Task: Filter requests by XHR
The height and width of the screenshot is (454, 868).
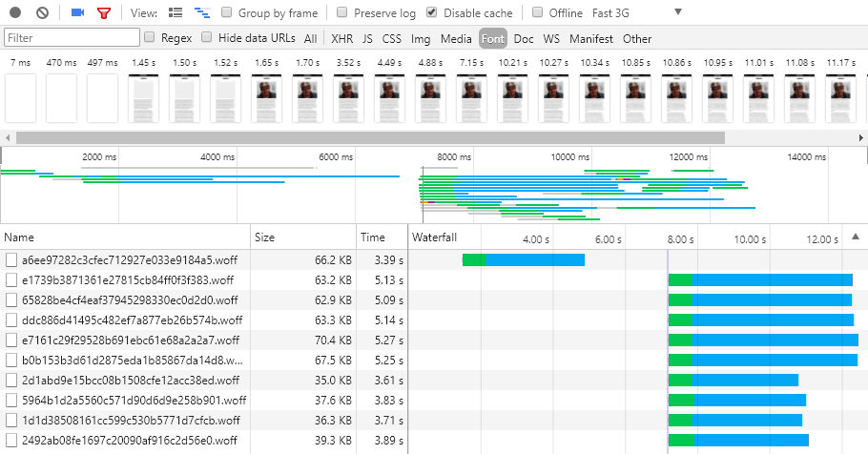Action: (x=342, y=39)
